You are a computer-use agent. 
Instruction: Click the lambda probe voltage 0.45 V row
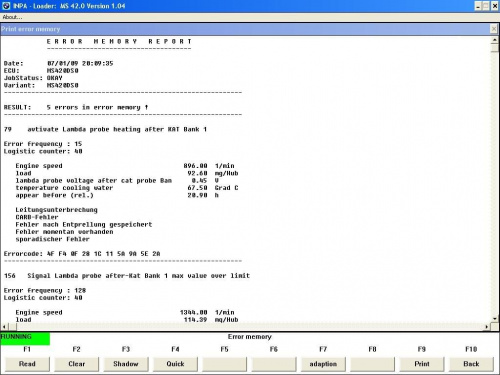point(117,181)
